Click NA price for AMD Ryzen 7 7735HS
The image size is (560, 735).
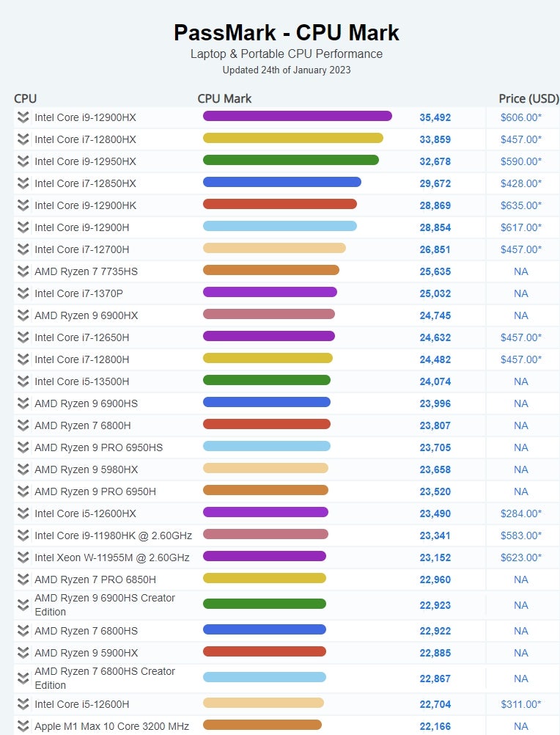tap(520, 272)
